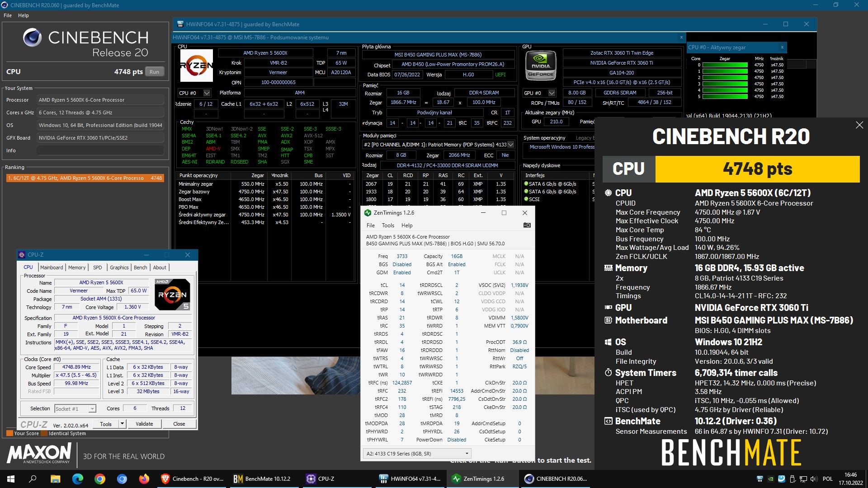
Task: Open the Help menu in ZenTimings
Action: [x=407, y=225]
